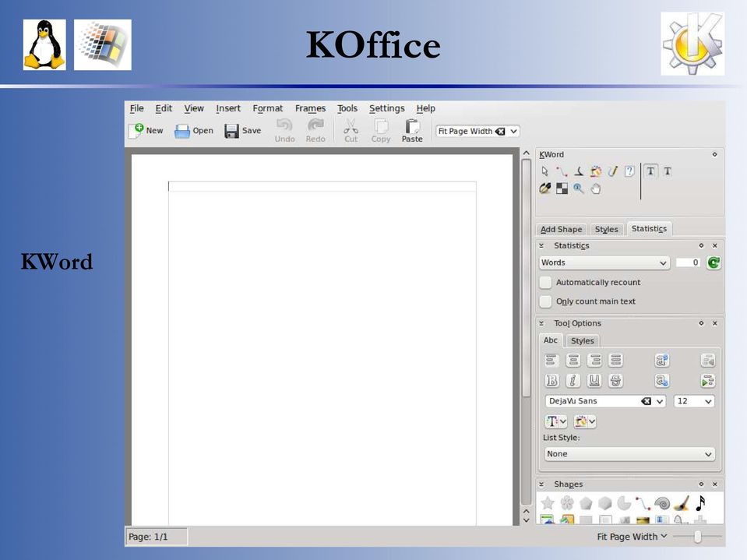Open the background color dropdown arrow

pos(592,421)
